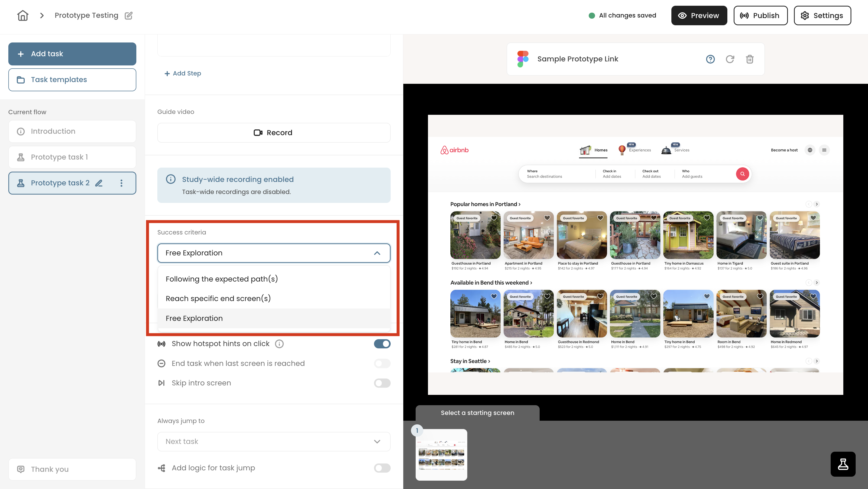Viewport: 868px width, 489px height.
Task: Open Guesthouse in Redmond listing image
Action: (582, 314)
